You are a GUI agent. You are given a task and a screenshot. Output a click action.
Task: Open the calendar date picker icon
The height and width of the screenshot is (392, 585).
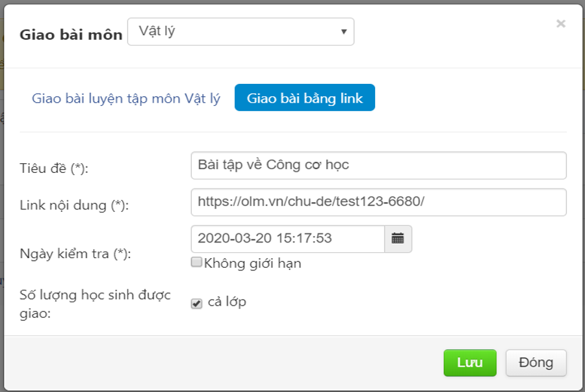click(398, 239)
